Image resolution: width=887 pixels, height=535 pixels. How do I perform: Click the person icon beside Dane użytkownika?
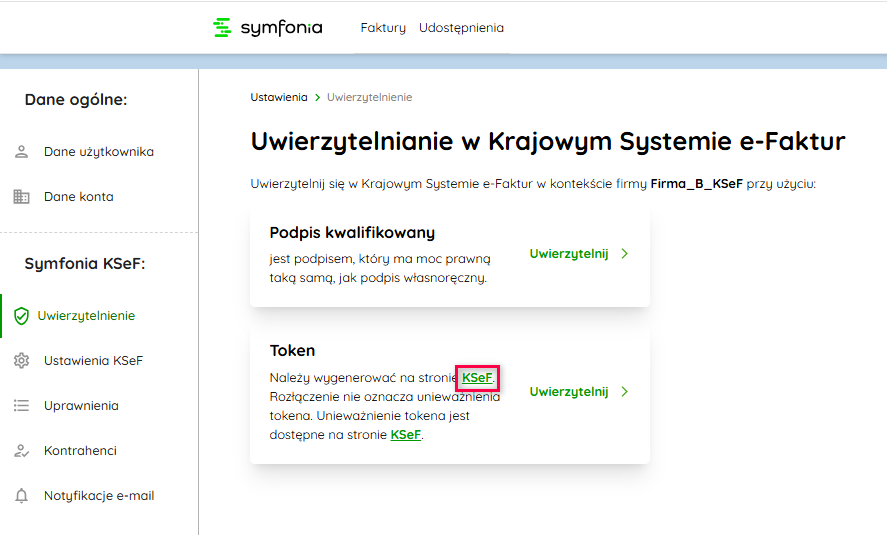pos(21,152)
